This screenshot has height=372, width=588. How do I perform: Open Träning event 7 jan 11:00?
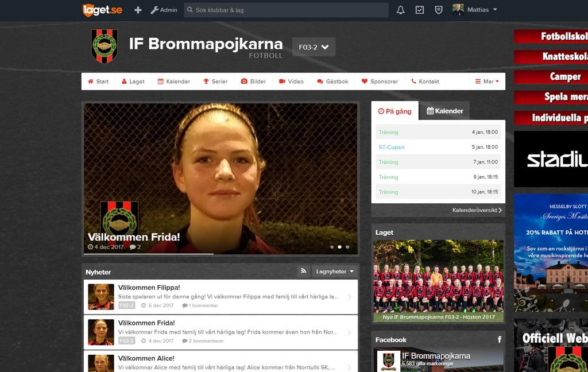pos(438,162)
